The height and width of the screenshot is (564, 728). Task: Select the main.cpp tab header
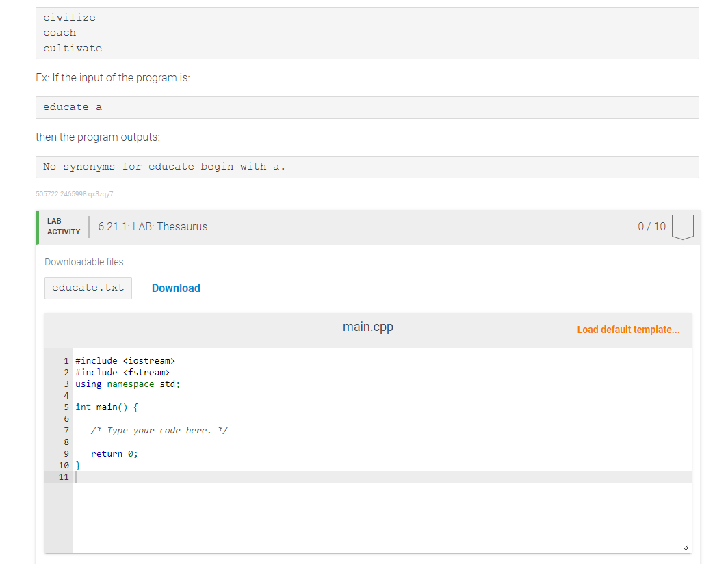click(367, 327)
